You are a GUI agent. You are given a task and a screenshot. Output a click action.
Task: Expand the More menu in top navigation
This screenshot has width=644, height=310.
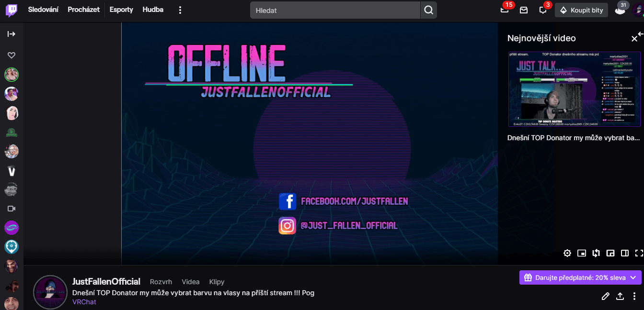(x=180, y=10)
